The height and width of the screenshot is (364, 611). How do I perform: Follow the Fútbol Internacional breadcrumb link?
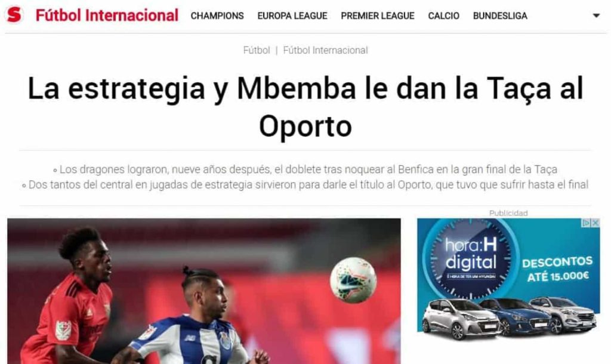(325, 50)
